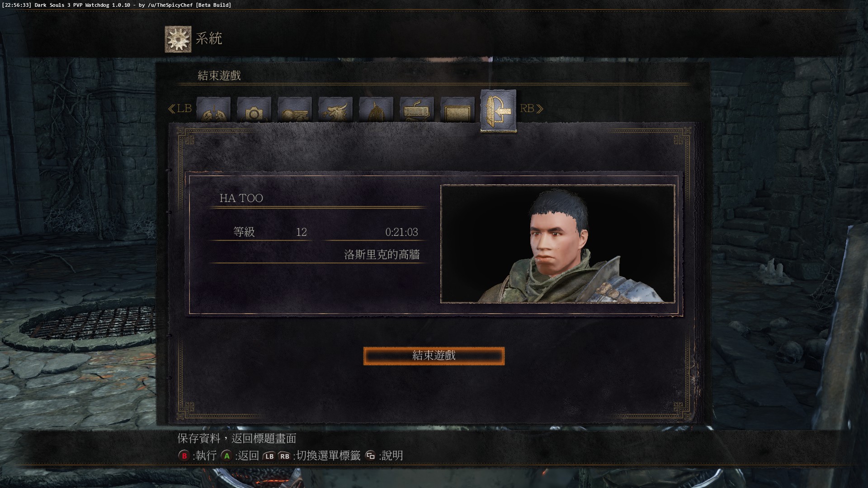868x488 pixels.
Task: Open the game options tab with controller icon
Action: pyautogui.click(x=213, y=109)
